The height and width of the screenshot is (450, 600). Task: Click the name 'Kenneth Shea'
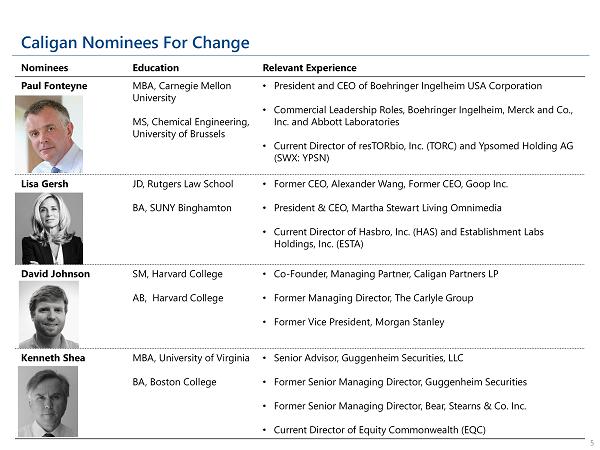[x=53, y=358]
